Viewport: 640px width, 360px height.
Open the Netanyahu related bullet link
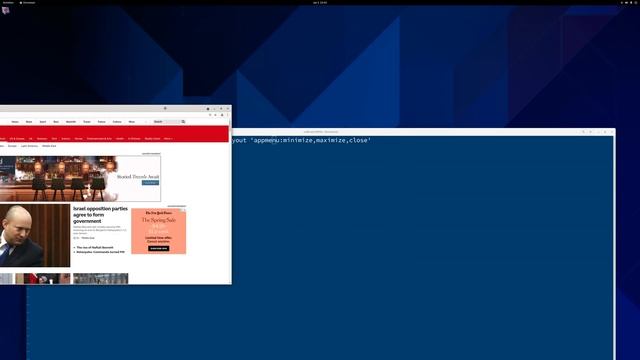click(101, 252)
